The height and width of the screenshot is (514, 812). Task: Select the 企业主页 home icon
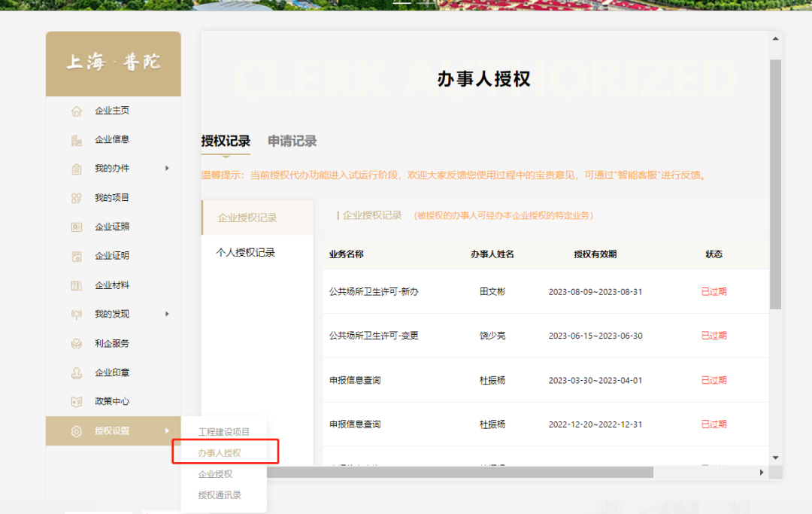76,110
